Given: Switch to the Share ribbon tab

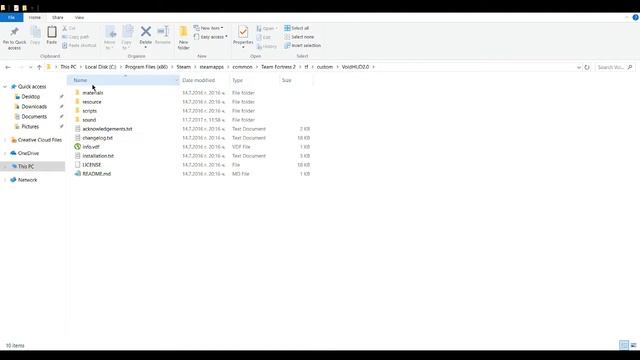Looking at the screenshot, I should [58, 18].
